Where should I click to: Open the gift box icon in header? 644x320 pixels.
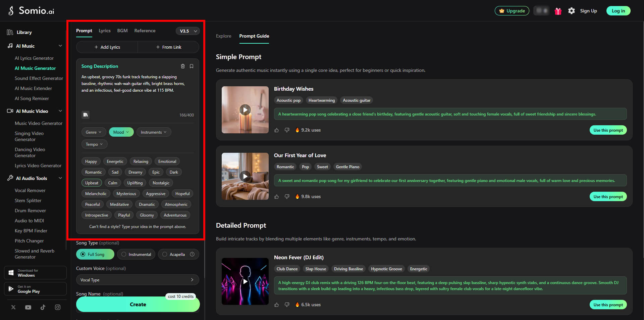[x=558, y=11]
